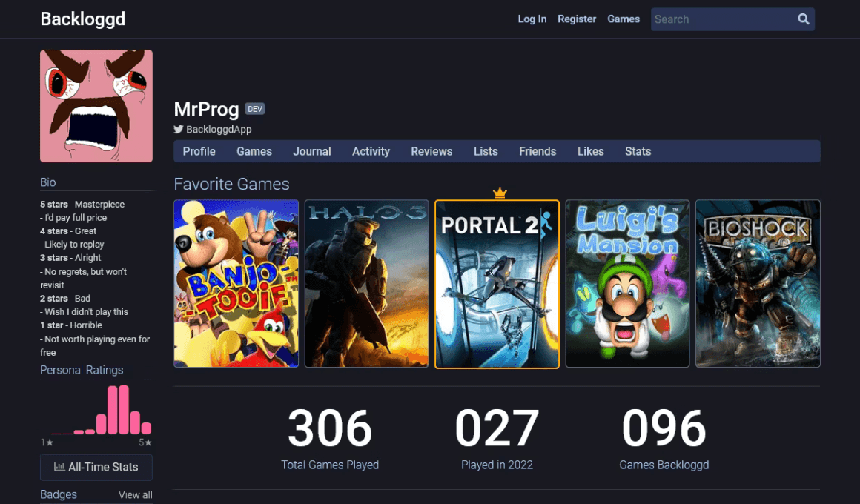860x504 pixels.
Task: Click the Personal Ratings bar chart
Action: coord(96,410)
